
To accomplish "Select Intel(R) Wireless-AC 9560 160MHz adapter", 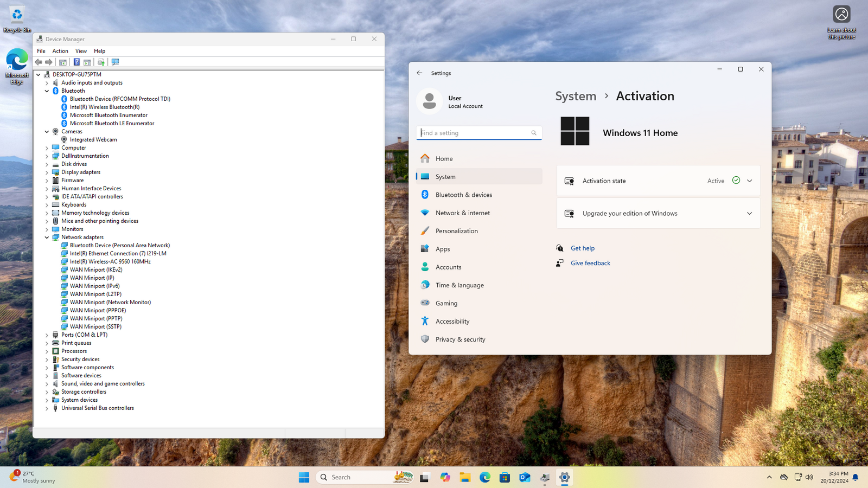I will [110, 261].
